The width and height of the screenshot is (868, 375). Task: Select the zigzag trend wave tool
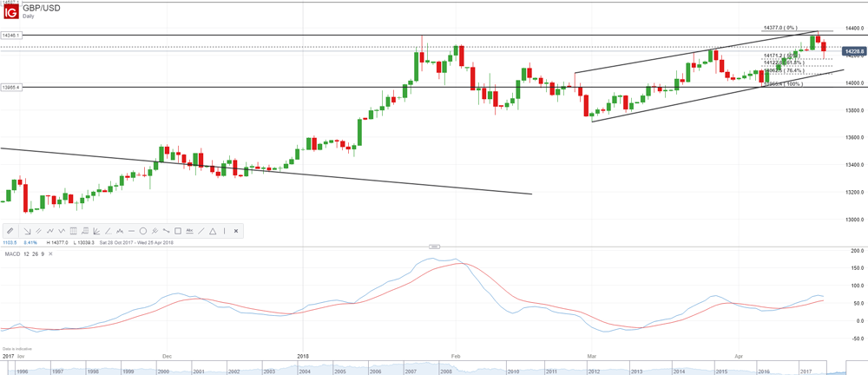coord(50,231)
